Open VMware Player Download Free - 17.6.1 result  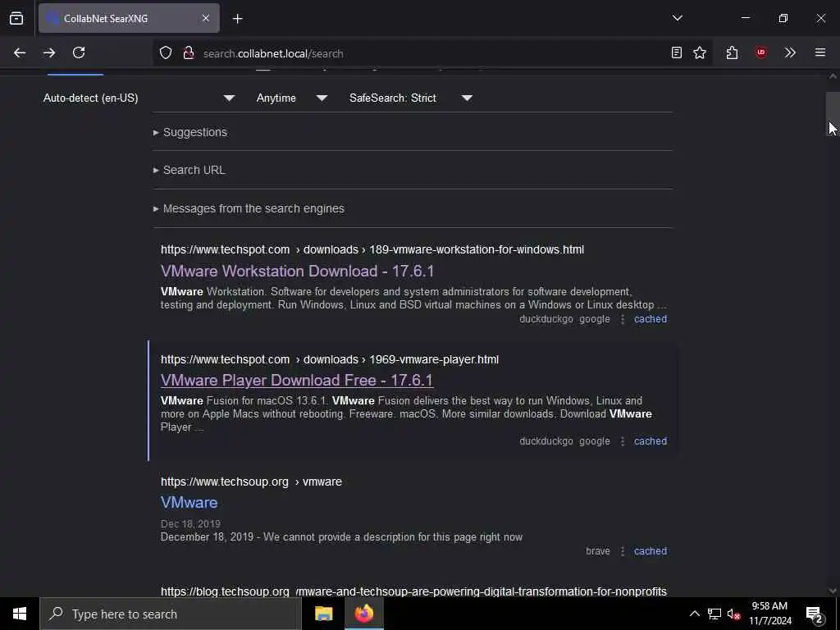[297, 381]
